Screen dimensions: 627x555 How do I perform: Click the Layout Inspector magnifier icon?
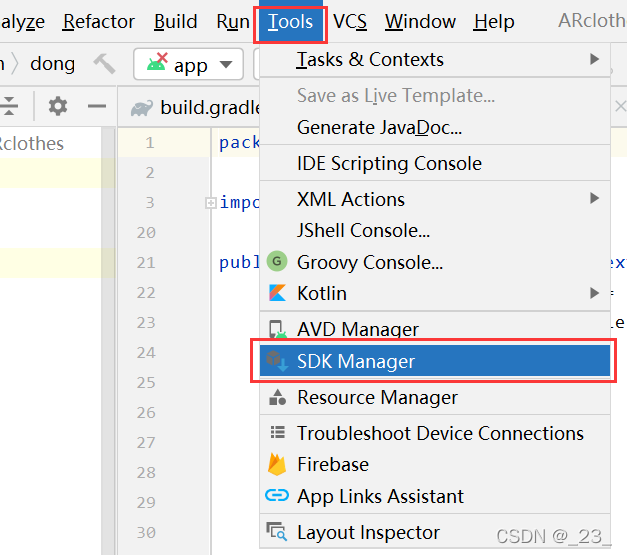(x=277, y=531)
